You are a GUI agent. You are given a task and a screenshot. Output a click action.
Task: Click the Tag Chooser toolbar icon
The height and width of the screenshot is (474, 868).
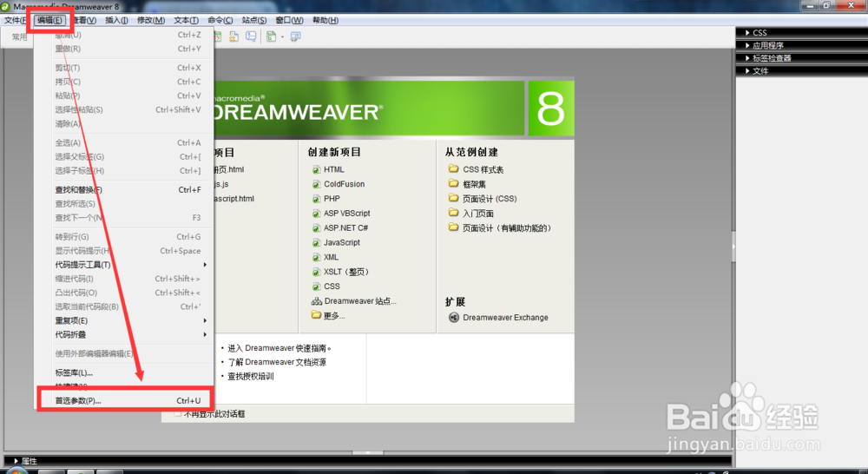point(296,36)
